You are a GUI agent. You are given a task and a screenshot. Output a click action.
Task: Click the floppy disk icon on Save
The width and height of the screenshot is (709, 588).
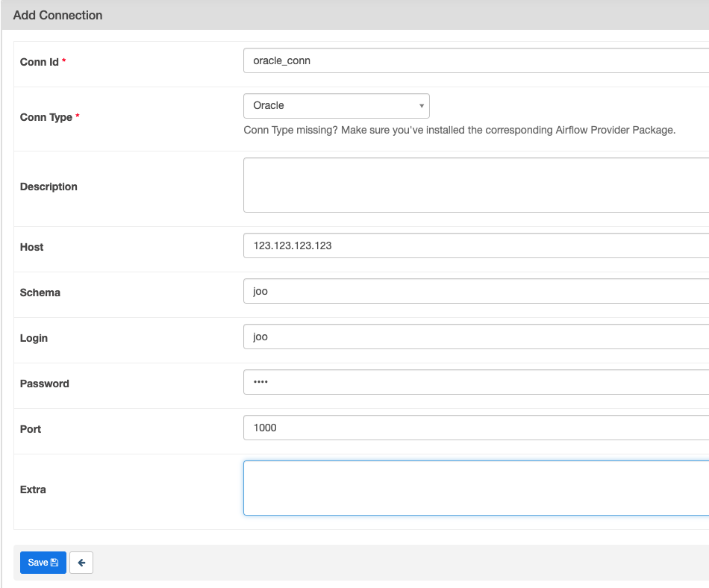(x=54, y=562)
